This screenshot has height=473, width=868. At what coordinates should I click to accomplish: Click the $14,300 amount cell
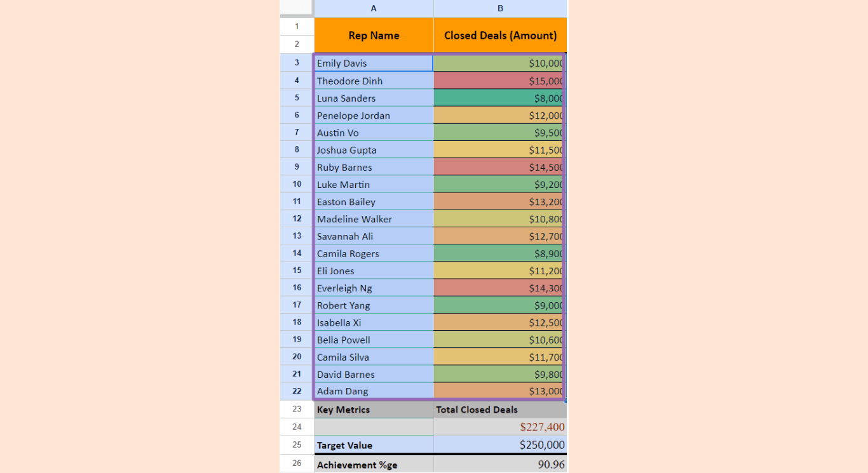click(x=499, y=288)
